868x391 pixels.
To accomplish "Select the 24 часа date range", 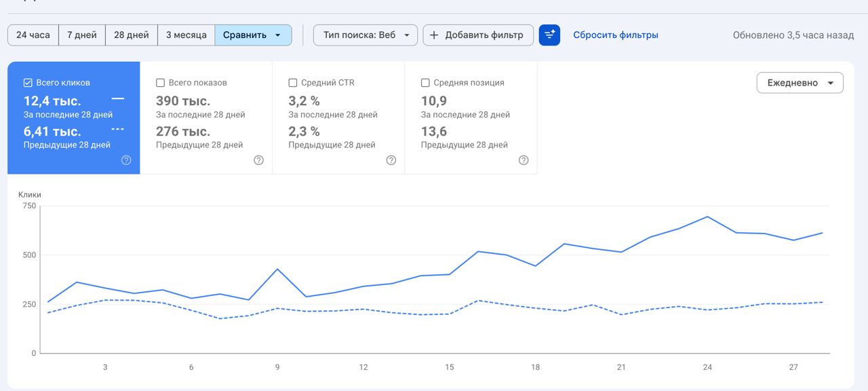I will click(33, 35).
